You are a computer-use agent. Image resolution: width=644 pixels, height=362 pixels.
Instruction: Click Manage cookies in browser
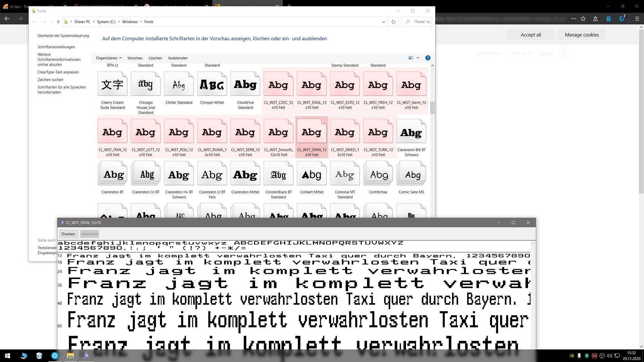pos(582,35)
